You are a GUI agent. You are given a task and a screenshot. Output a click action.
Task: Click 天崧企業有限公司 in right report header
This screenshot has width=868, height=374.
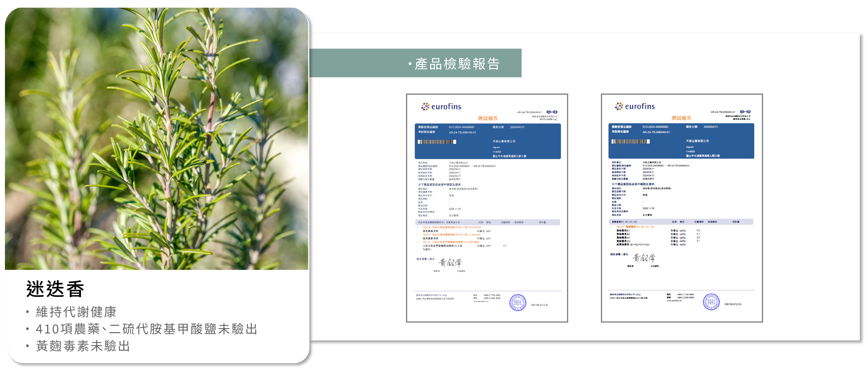697,141
